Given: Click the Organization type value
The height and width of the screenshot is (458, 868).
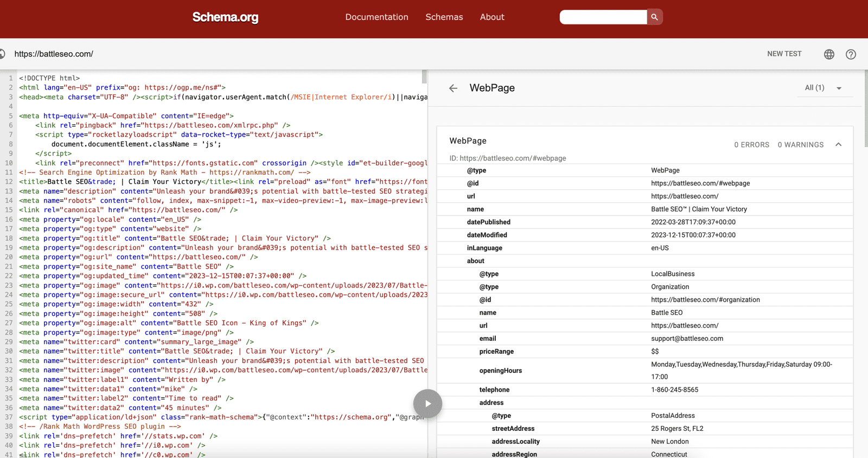Looking at the screenshot, I should click(670, 287).
